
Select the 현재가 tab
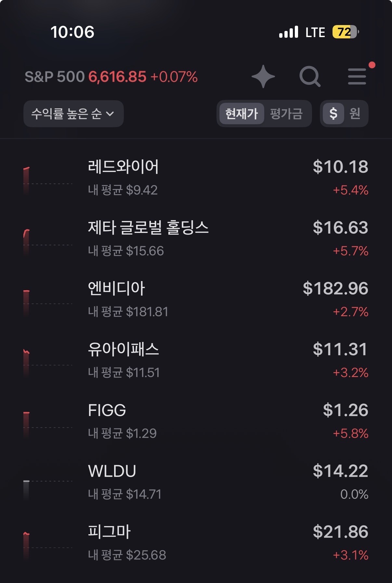pyautogui.click(x=242, y=114)
